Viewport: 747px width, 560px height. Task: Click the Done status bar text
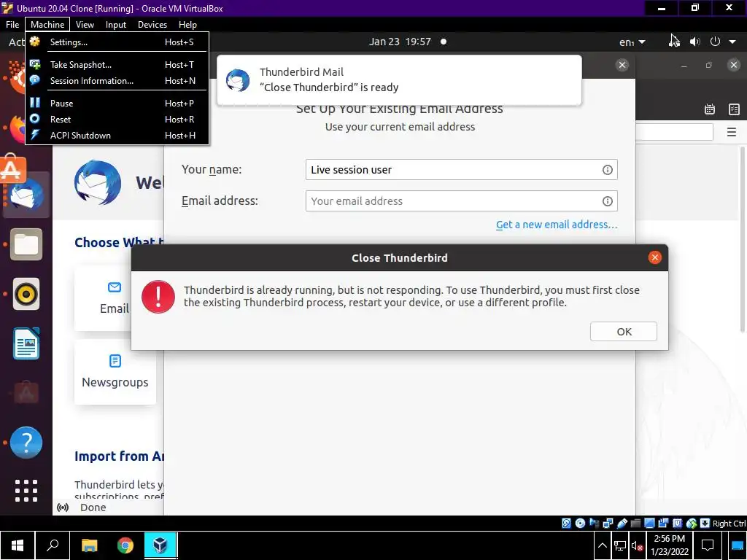(93, 507)
